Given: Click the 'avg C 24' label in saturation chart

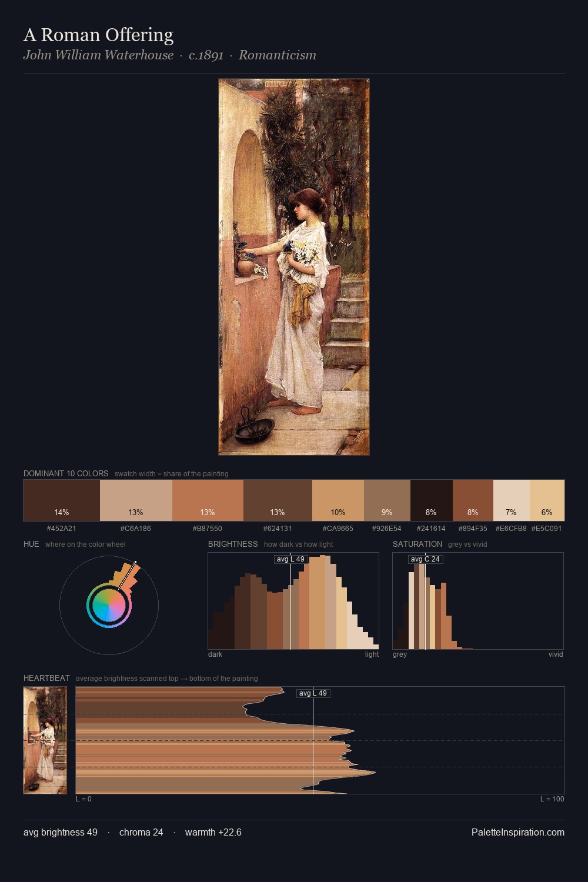Looking at the screenshot, I should (425, 559).
